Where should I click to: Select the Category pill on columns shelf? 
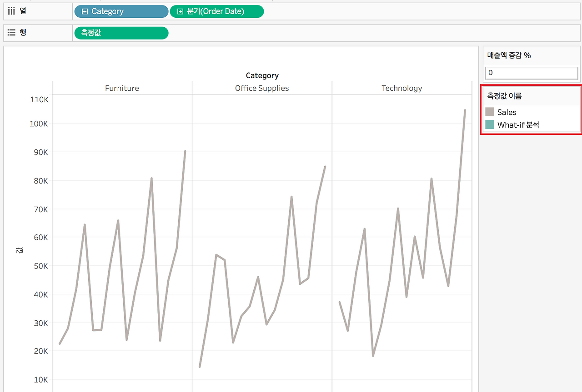(121, 11)
